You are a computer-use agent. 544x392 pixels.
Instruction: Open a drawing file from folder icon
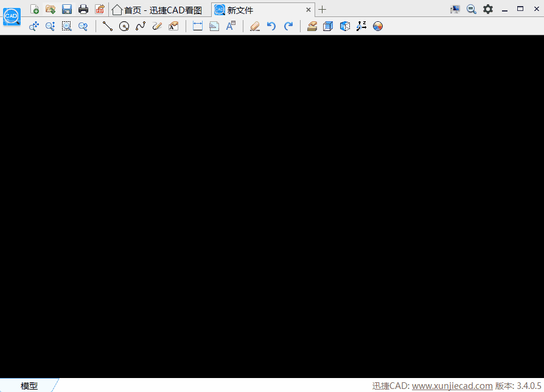tap(51, 9)
